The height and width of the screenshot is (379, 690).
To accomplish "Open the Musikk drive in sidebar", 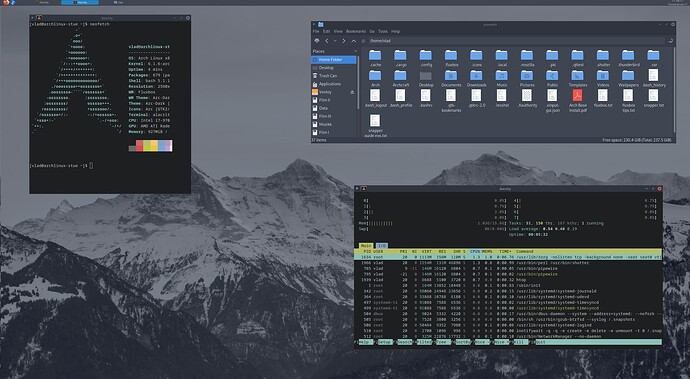I will [x=334, y=124].
